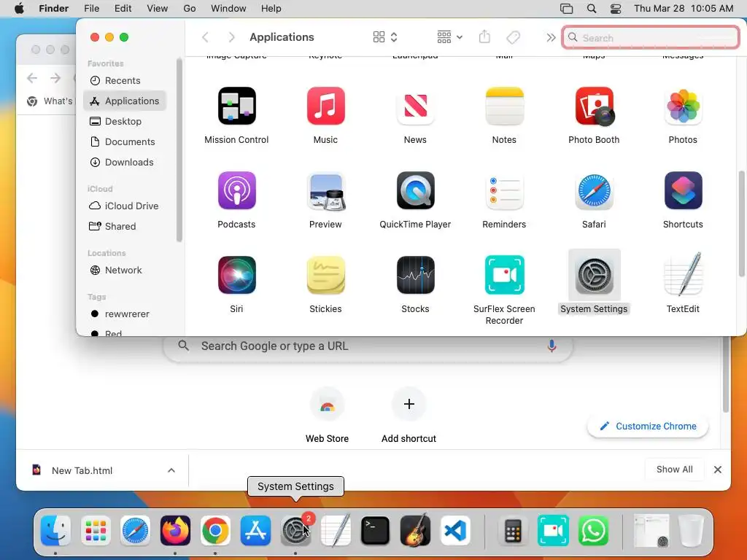Go forward in Finder navigation
Viewport: 747px width, 560px height.
coord(231,37)
